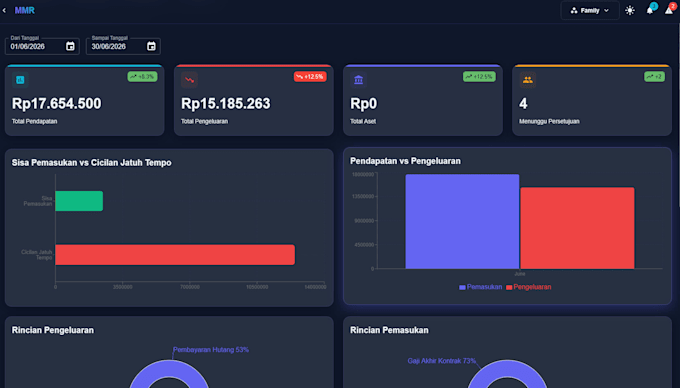Click the Total Pendapatan chart icon

[20, 80]
